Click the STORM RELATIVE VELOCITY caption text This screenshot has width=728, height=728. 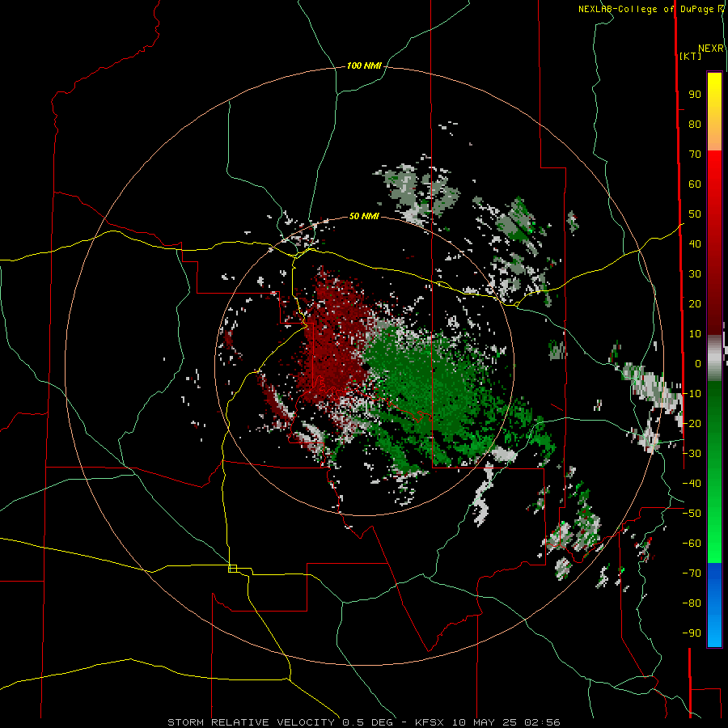tap(251, 722)
